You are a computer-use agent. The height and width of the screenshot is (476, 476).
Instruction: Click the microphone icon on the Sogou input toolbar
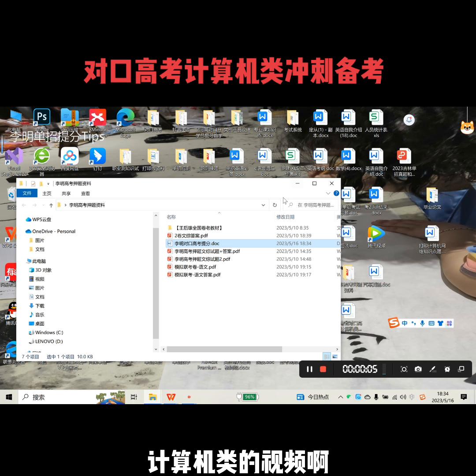(422, 323)
